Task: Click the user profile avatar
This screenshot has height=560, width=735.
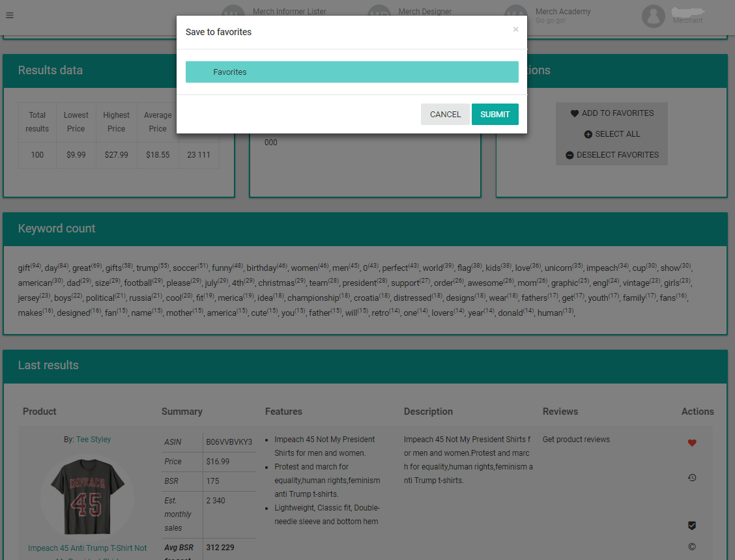Action: 654,16
